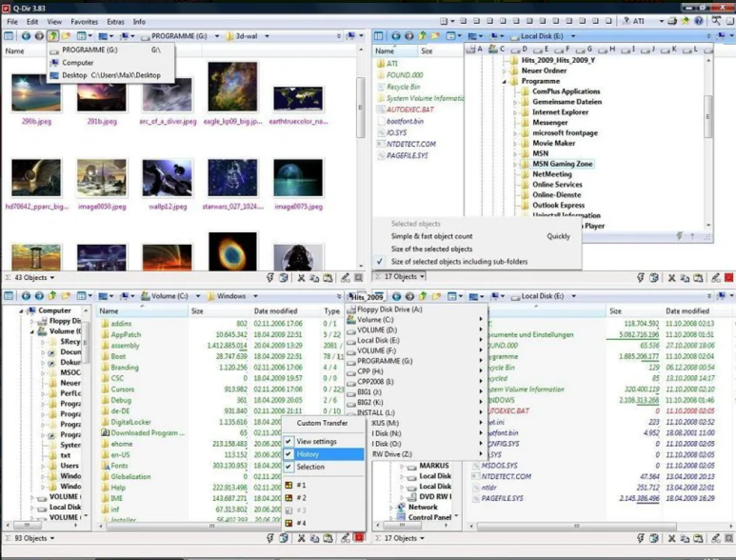The width and height of the screenshot is (736, 560).
Task: Open the PROGRAMME (G:) drive dropdown in top-left pane
Action: click(217, 36)
